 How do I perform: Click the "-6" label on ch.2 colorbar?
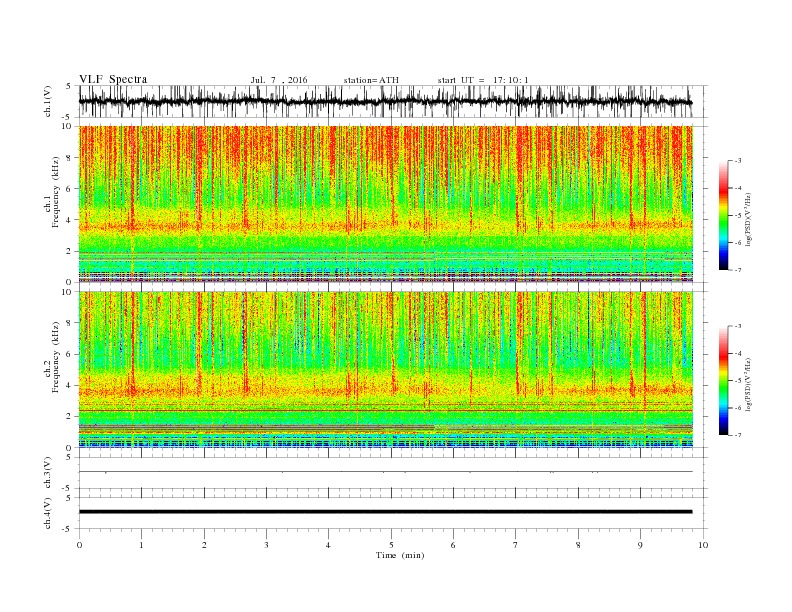coord(738,408)
